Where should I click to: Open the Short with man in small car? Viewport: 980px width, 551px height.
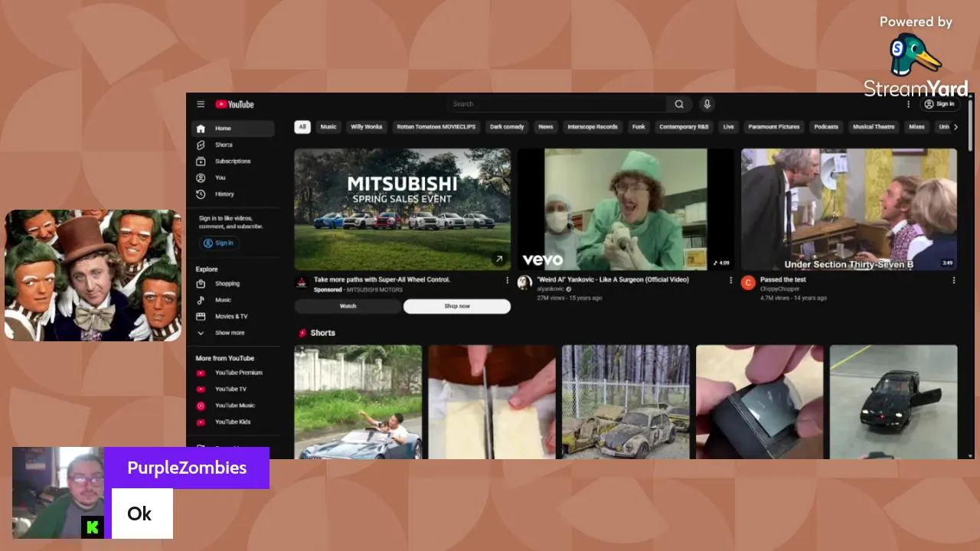(358, 402)
